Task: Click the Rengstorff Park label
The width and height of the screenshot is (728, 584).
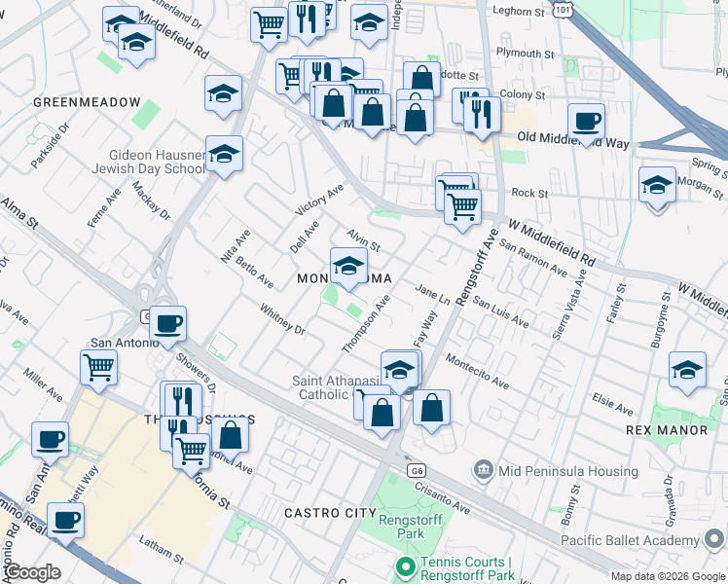Action: coord(411,527)
